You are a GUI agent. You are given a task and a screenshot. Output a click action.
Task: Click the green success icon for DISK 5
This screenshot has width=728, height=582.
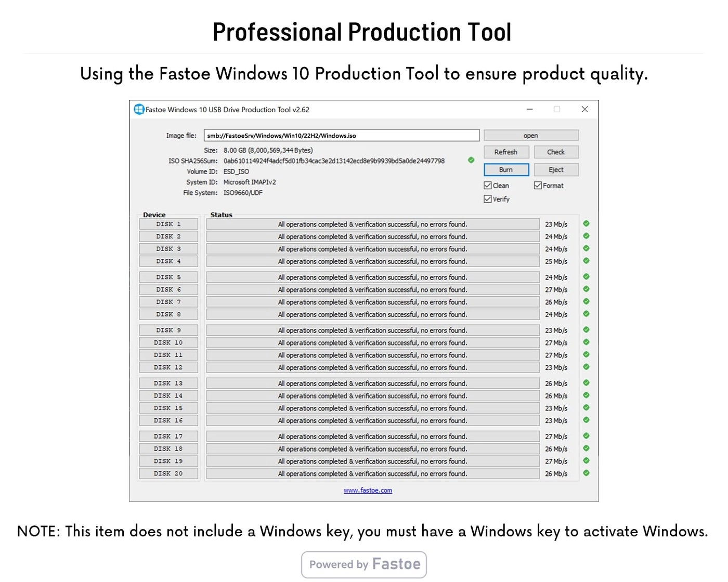point(586,277)
